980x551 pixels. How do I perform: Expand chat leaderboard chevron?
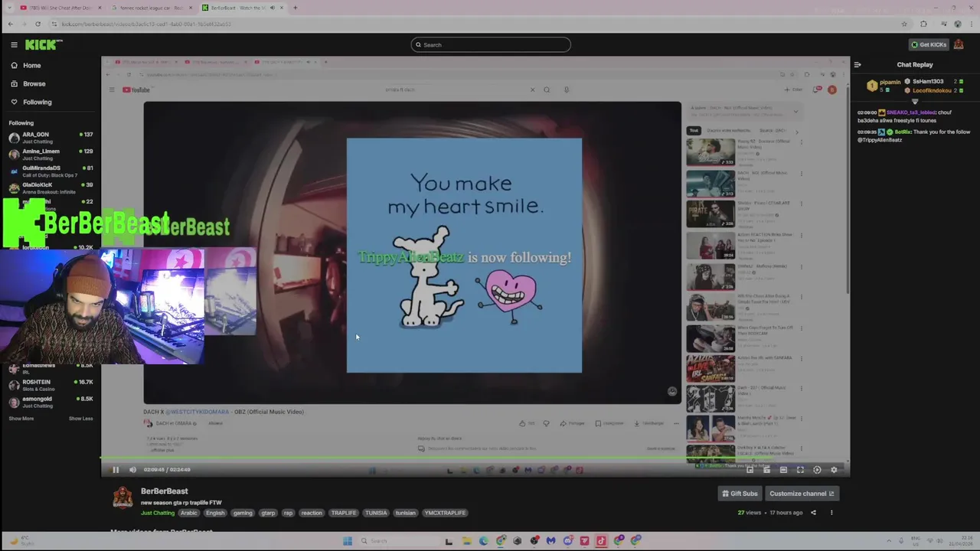[x=914, y=101]
